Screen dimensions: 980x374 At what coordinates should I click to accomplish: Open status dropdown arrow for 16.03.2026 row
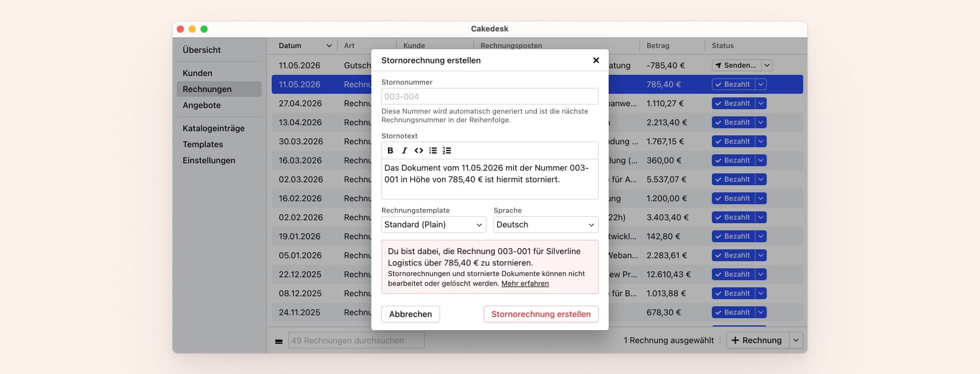[x=761, y=160]
